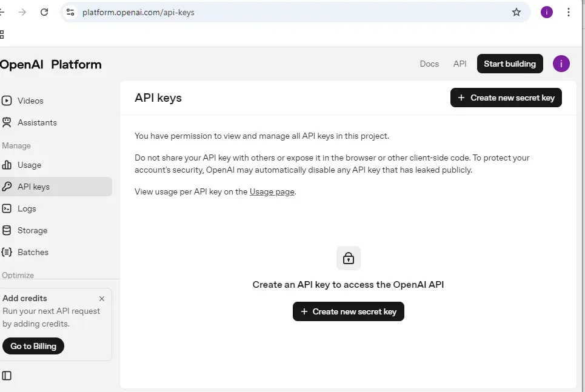Reload the page in the browser
Viewport: 585px width, 392px height.
pos(43,12)
